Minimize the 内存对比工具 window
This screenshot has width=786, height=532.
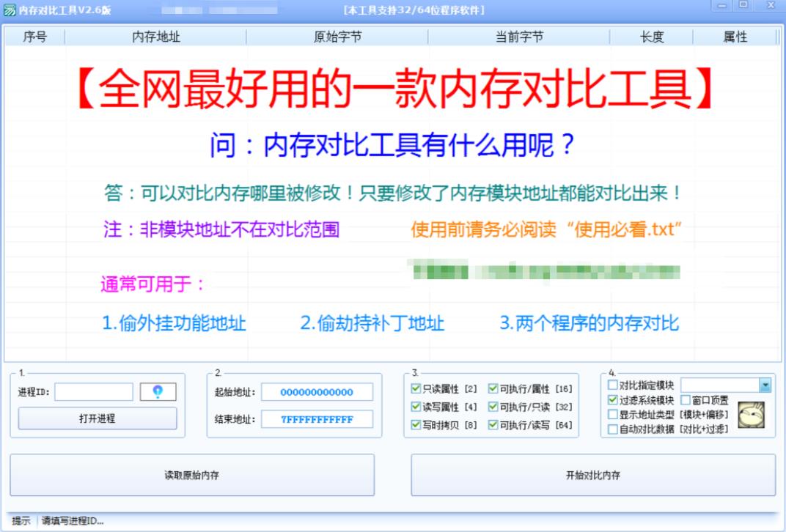[x=721, y=6]
